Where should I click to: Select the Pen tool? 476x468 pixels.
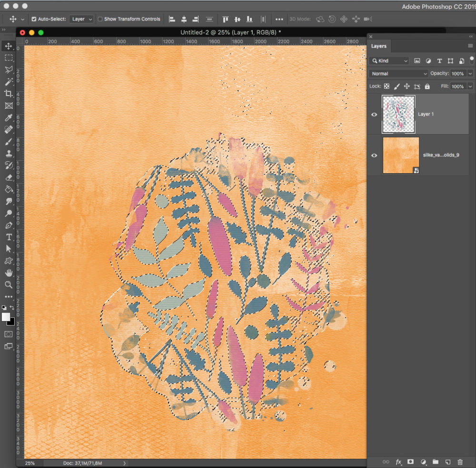[9, 225]
